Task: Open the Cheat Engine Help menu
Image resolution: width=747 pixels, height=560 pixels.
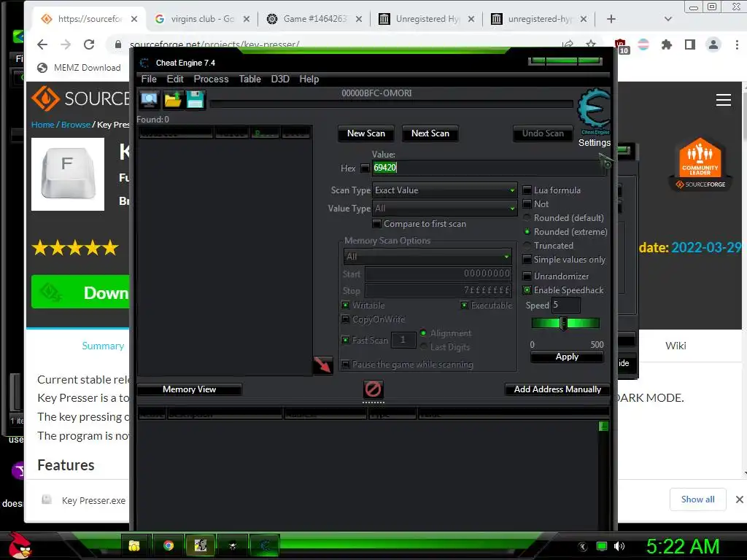Action: (x=309, y=79)
